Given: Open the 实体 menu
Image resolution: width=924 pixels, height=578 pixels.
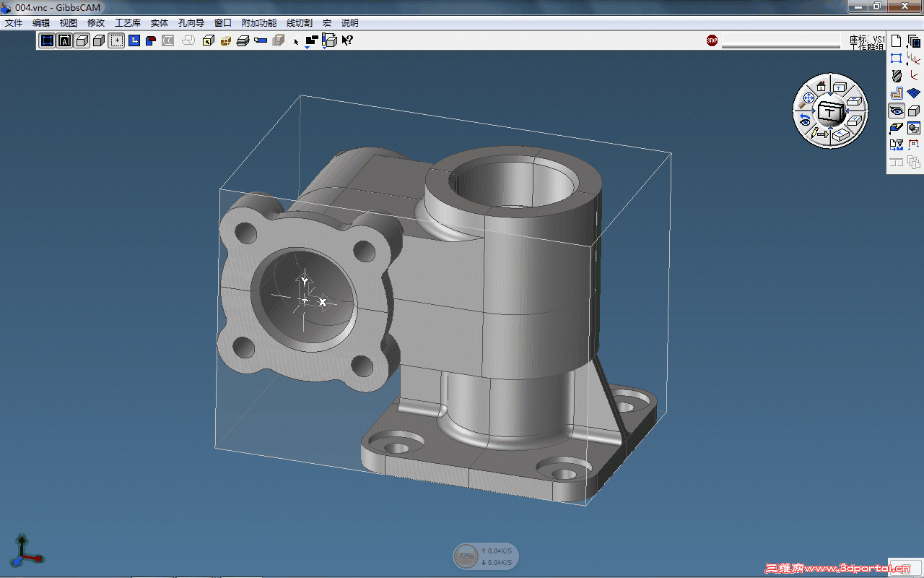Looking at the screenshot, I should pos(160,23).
